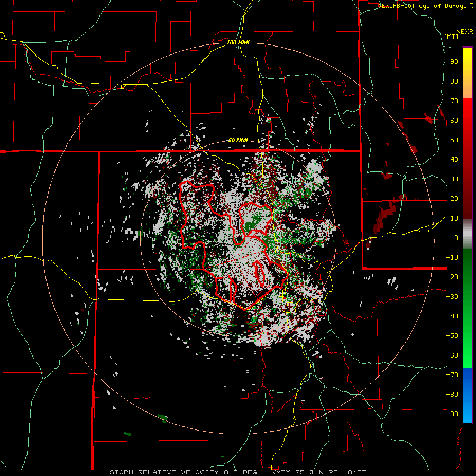Click the 10:57 timestamp in the caption
This screenshot has height=476, width=476.
[x=354, y=472]
